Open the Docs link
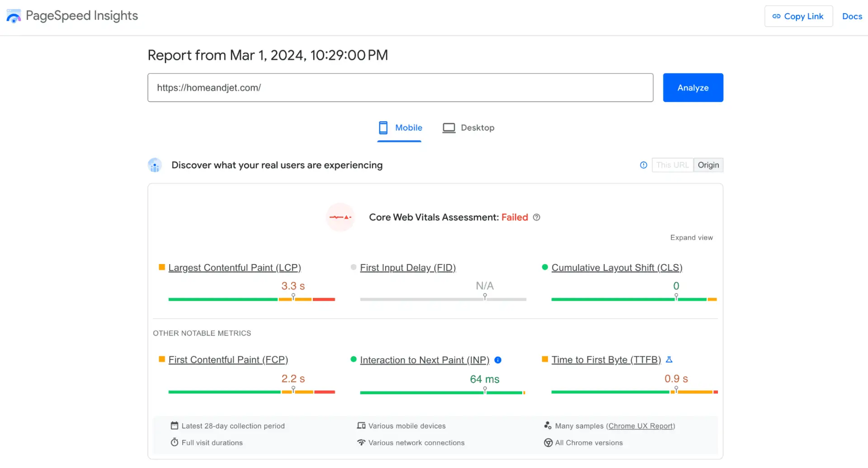 pos(852,16)
